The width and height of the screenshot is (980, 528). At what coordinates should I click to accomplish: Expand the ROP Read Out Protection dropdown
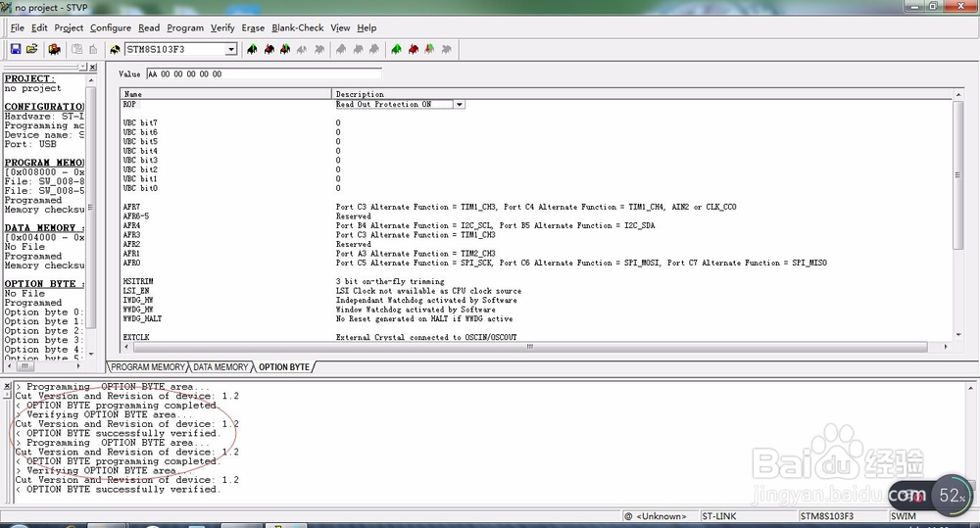coord(460,105)
